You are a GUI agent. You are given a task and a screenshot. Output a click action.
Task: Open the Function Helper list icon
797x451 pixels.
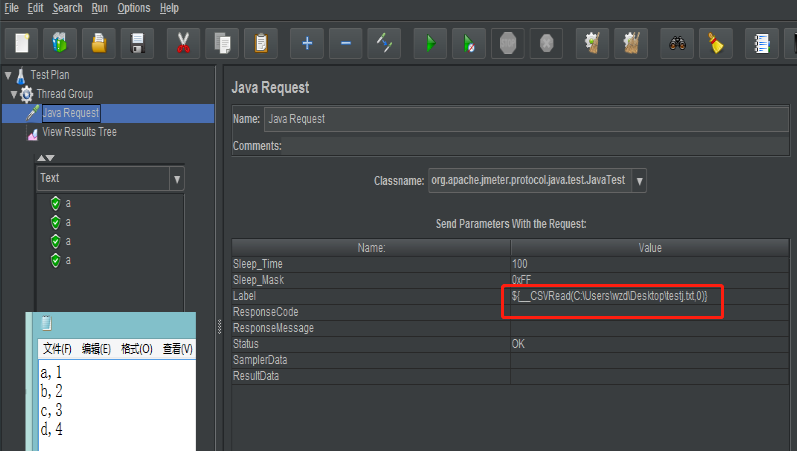pyautogui.click(x=762, y=43)
